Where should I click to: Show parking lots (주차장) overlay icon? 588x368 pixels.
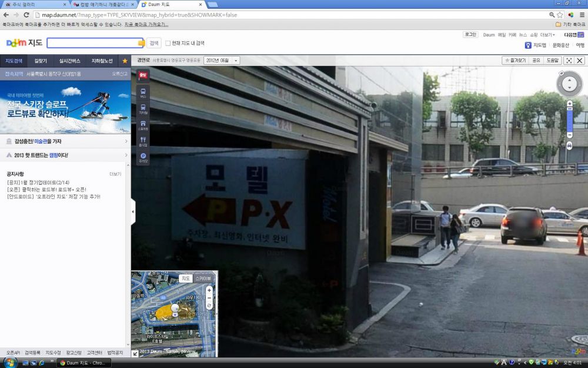click(143, 157)
